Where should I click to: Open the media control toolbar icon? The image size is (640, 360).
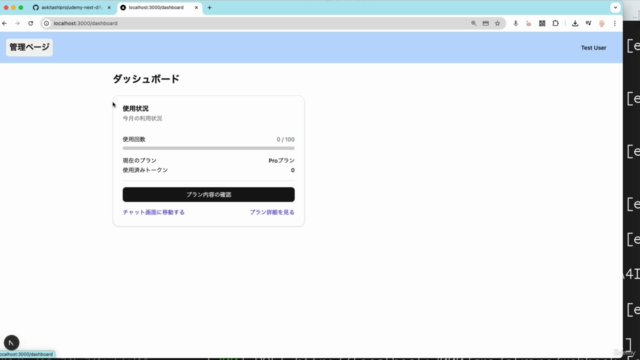589,24
